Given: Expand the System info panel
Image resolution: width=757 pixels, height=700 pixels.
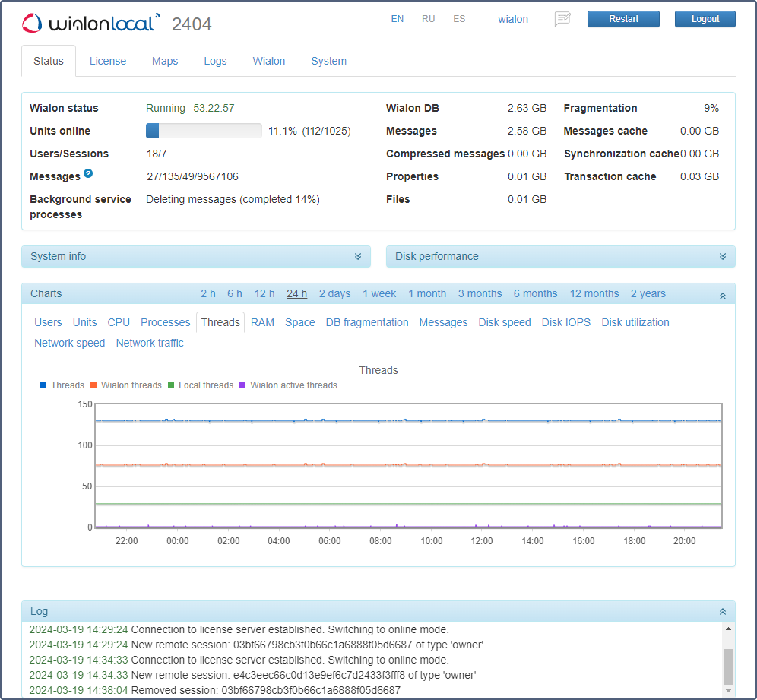Looking at the screenshot, I should 357,257.
